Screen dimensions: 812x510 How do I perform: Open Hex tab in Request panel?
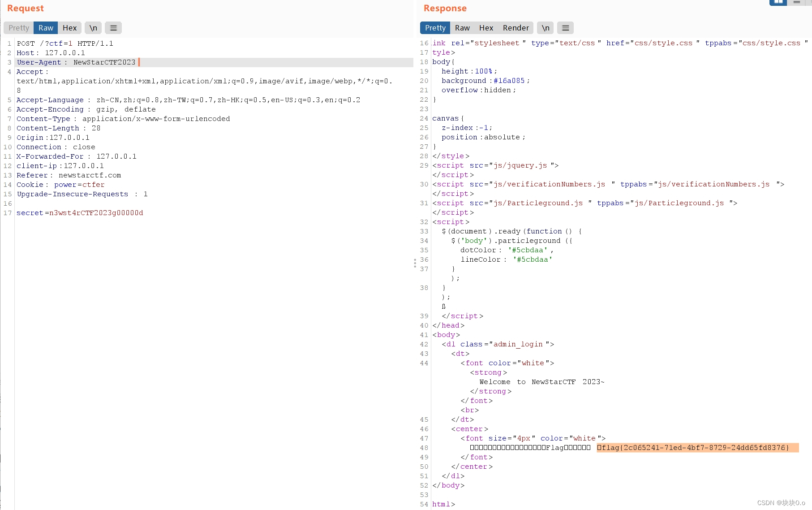69,28
